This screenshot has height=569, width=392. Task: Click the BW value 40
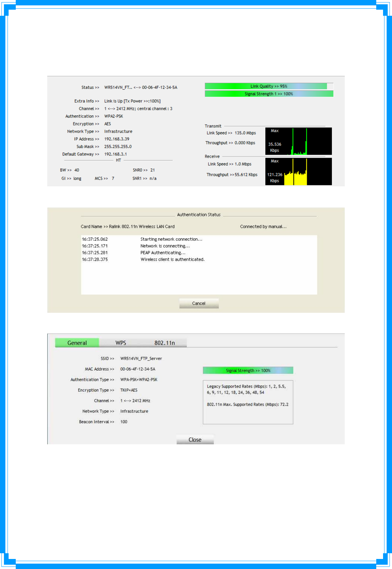(x=77, y=170)
